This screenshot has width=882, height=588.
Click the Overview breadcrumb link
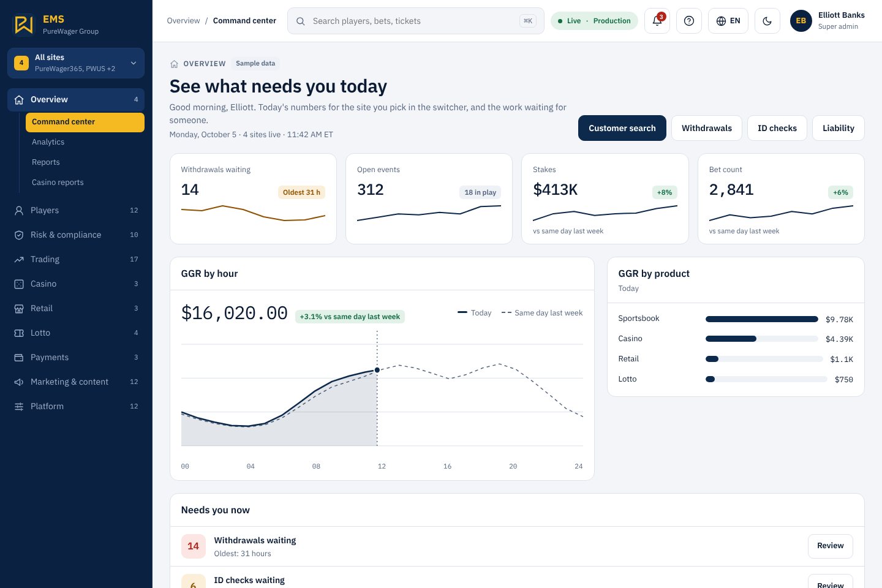pyautogui.click(x=183, y=21)
